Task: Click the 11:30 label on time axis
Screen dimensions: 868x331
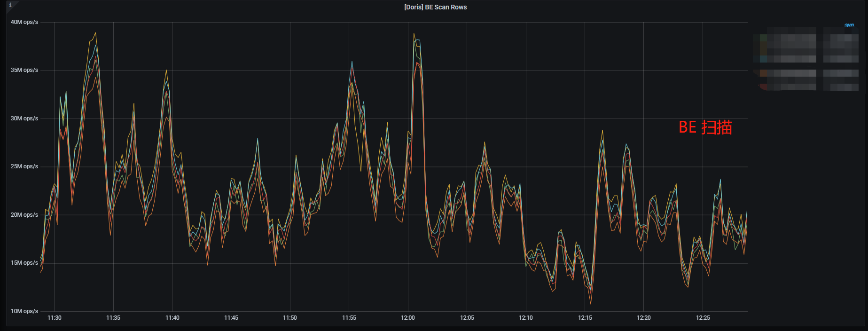Action: click(x=55, y=318)
